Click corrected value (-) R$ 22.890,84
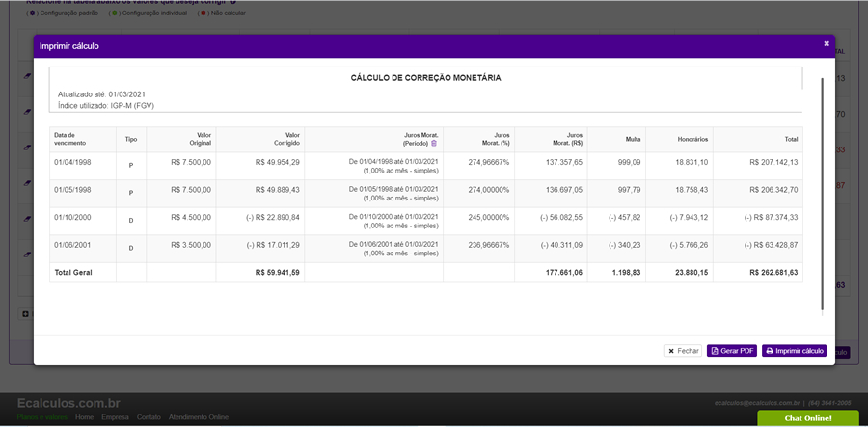The image size is (868, 427). [x=272, y=217]
